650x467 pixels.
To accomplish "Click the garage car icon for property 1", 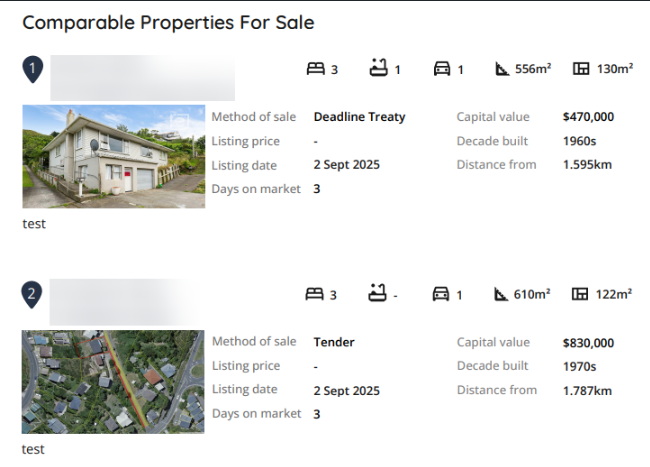I will pyautogui.click(x=441, y=69).
